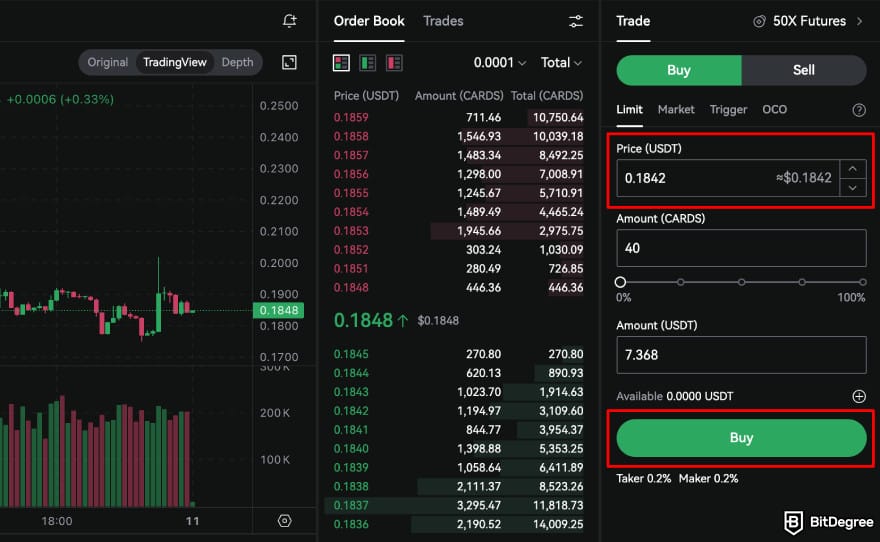The height and width of the screenshot is (542, 880).
Task: Select the 0.1838 bid price
Action: [x=351, y=486]
